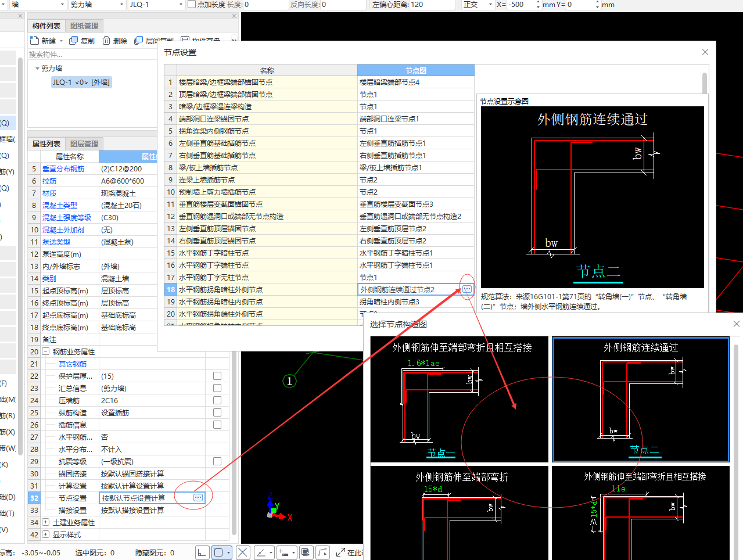Click the layered display icon in status bar
This screenshot has height=560, width=743.
click(x=306, y=552)
